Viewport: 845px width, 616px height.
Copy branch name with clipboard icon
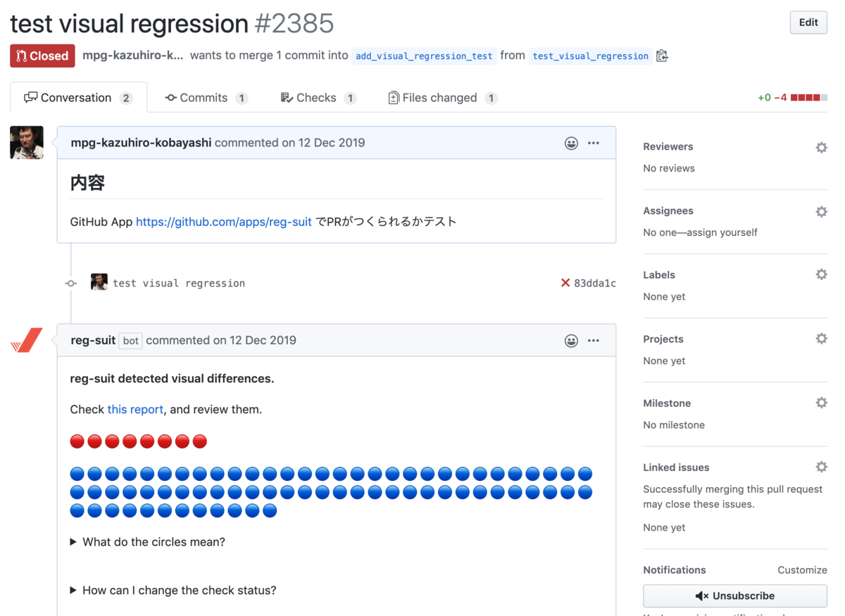tap(661, 56)
